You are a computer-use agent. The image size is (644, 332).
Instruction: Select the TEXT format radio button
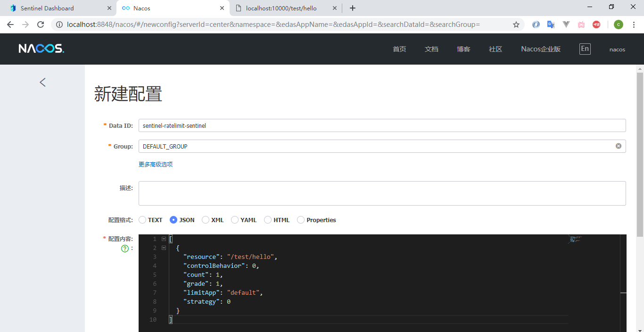pyautogui.click(x=142, y=220)
